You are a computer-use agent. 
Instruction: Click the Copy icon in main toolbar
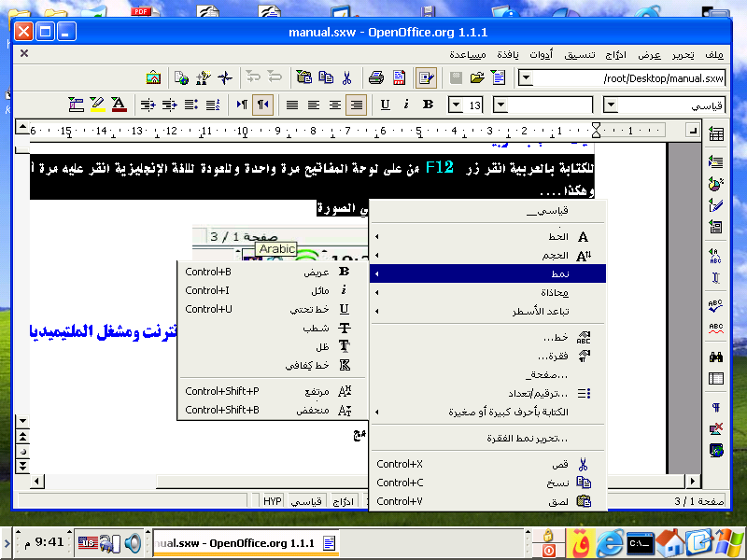click(x=326, y=77)
